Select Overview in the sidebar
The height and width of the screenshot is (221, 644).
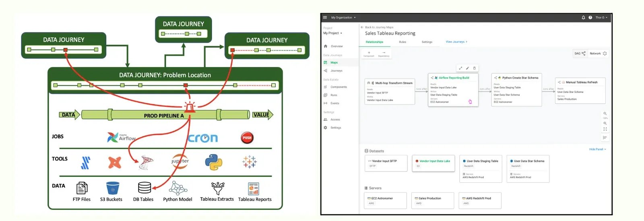336,46
